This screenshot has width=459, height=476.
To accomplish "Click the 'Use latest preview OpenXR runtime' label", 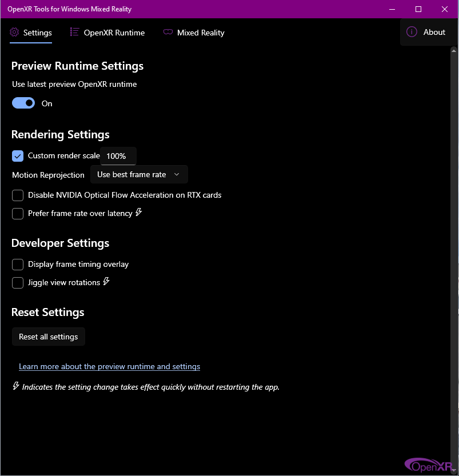I will coord(74,85).
